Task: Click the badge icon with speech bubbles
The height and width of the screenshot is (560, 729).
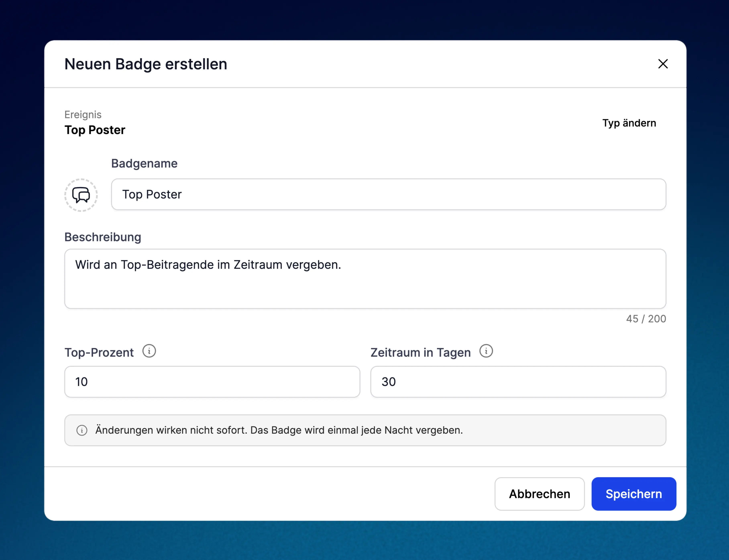Action: tap(81, 195)
